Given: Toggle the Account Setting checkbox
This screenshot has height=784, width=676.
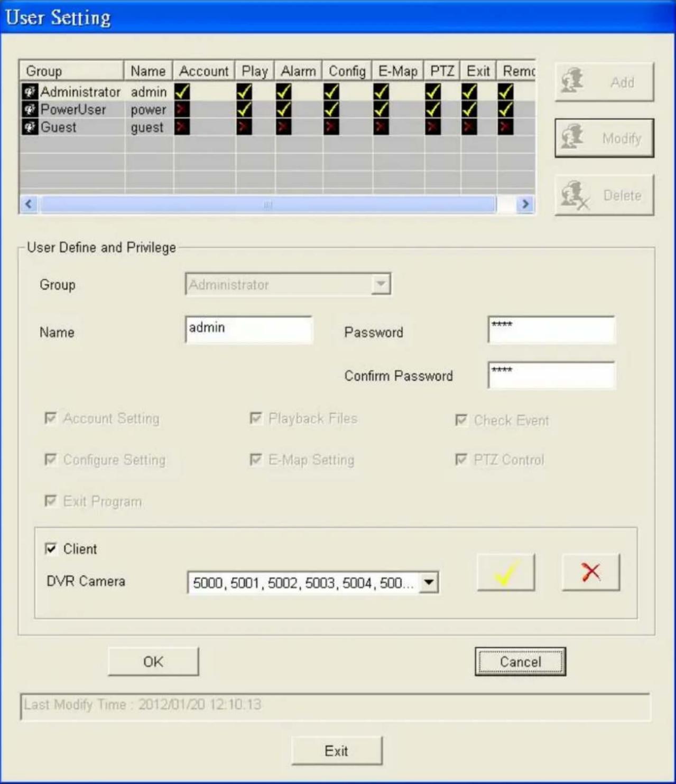Looking at the screenshot, I should tap(51, 418).
